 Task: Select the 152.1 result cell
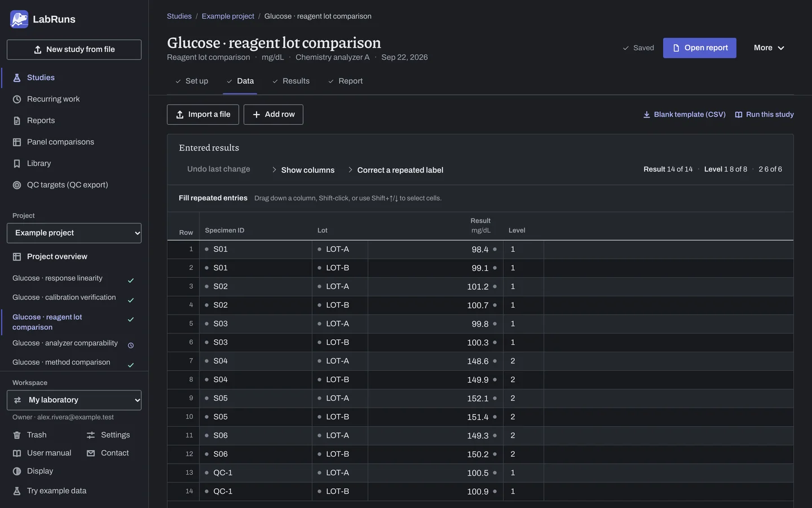click(435, 398)
